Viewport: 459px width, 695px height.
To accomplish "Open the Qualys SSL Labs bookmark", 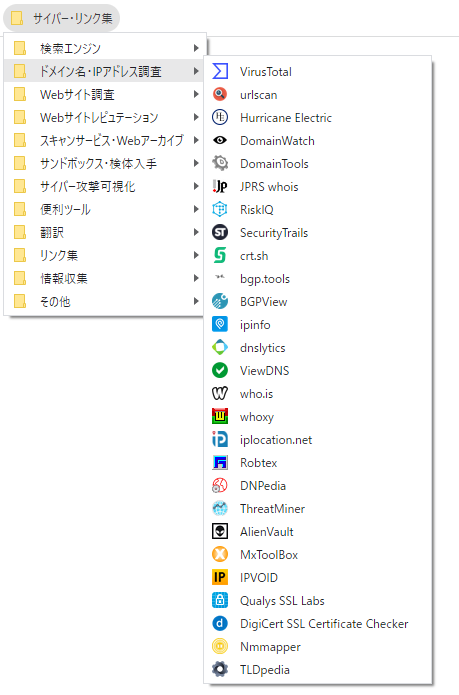I will pyautogui.click(x=317, y=601).
